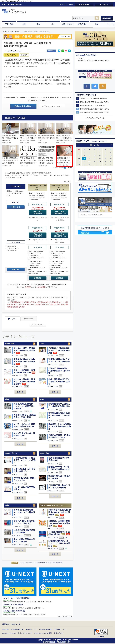Open sidebar Facebook social icon
The image size is (115, 644).
click(x=87, y=86)
